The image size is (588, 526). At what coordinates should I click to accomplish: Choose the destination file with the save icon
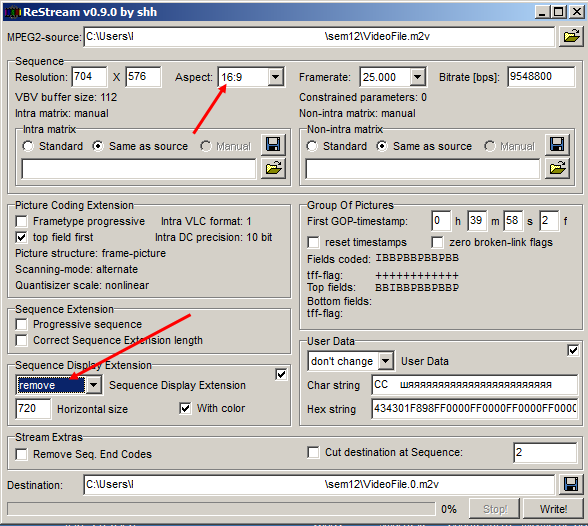coord(571,485)
